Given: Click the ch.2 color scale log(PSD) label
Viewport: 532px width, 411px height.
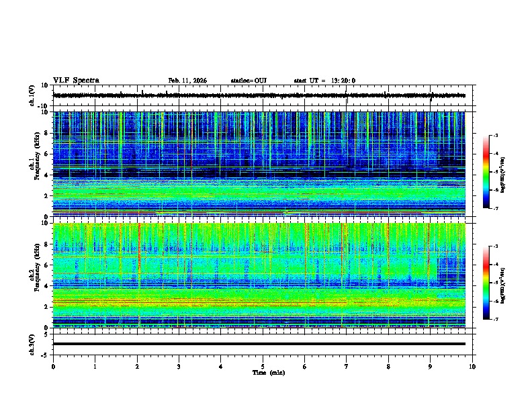Looking at the screenshot, I should [x=503, y=285].
